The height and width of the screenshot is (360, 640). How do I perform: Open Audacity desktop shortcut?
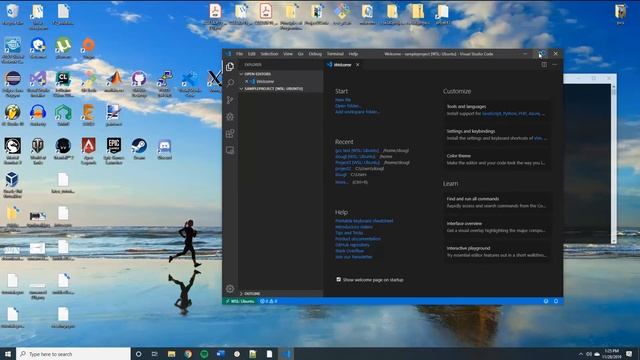click(x=38, y=115)
